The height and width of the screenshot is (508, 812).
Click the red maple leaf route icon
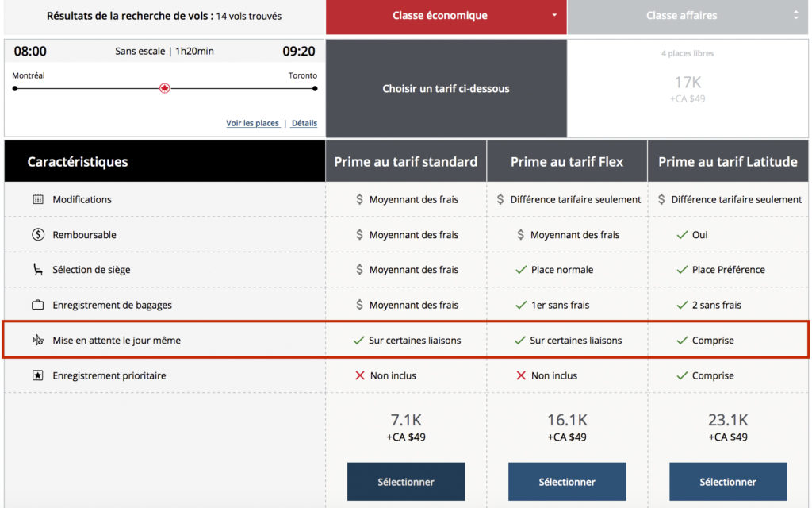(165, 88)
